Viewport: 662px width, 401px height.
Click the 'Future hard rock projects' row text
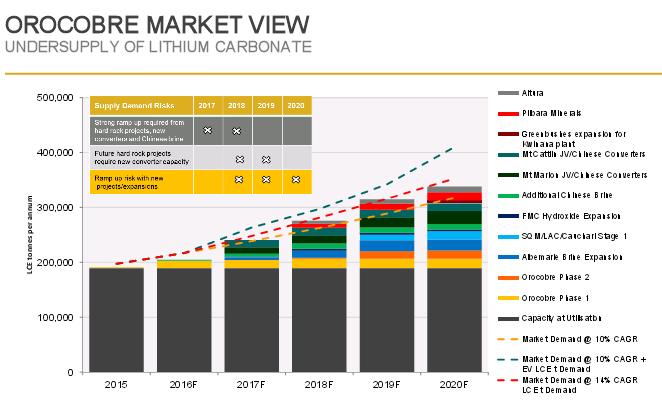click(141, 157)
